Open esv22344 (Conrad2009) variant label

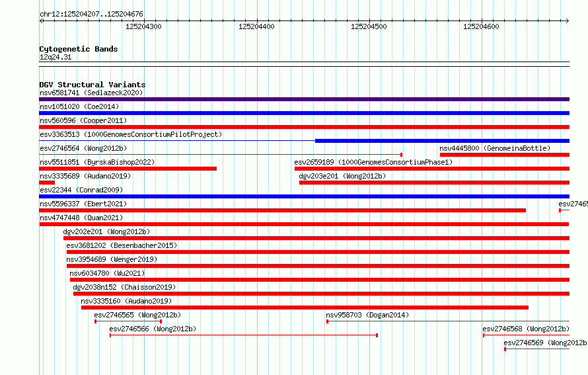click(x=81, y=190)
